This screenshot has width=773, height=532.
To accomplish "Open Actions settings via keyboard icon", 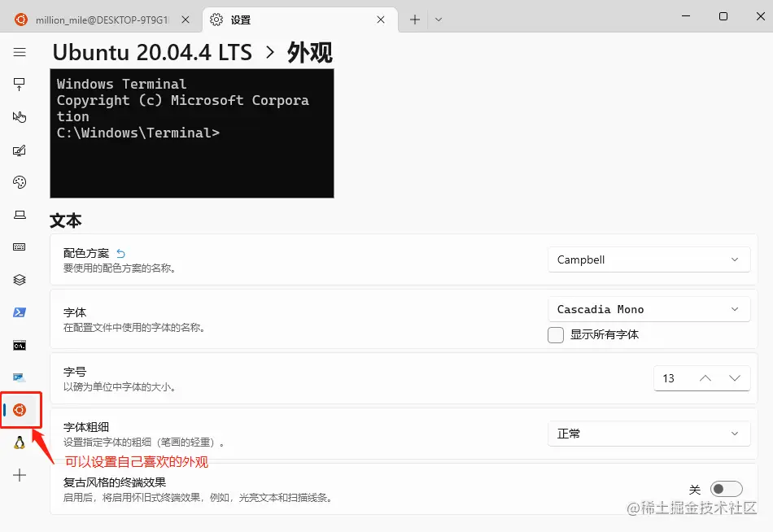I will [x=20, y=246].
